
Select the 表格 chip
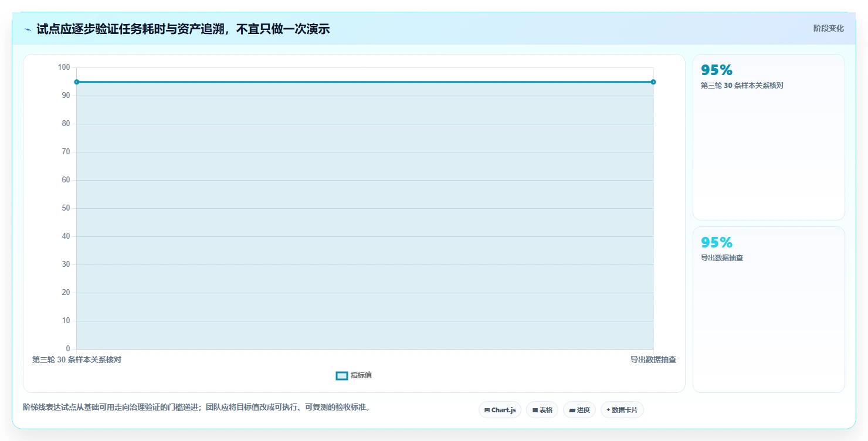[x=542, y=410]
